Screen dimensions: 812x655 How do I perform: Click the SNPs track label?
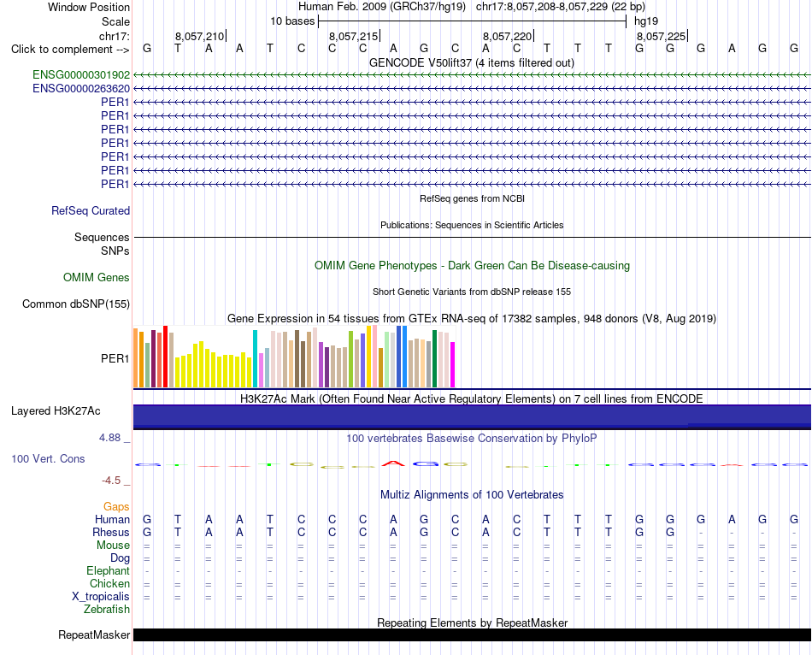click(x=115, y=251)
